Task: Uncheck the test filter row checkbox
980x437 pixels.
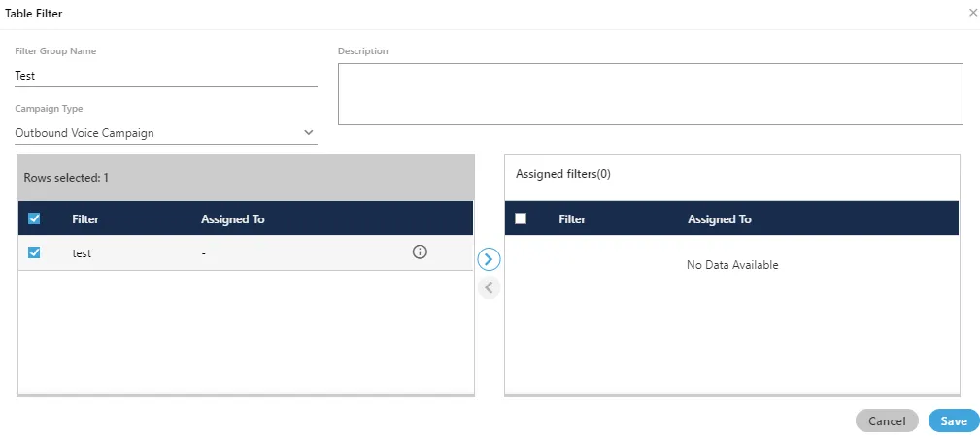Action: point(34,252)
